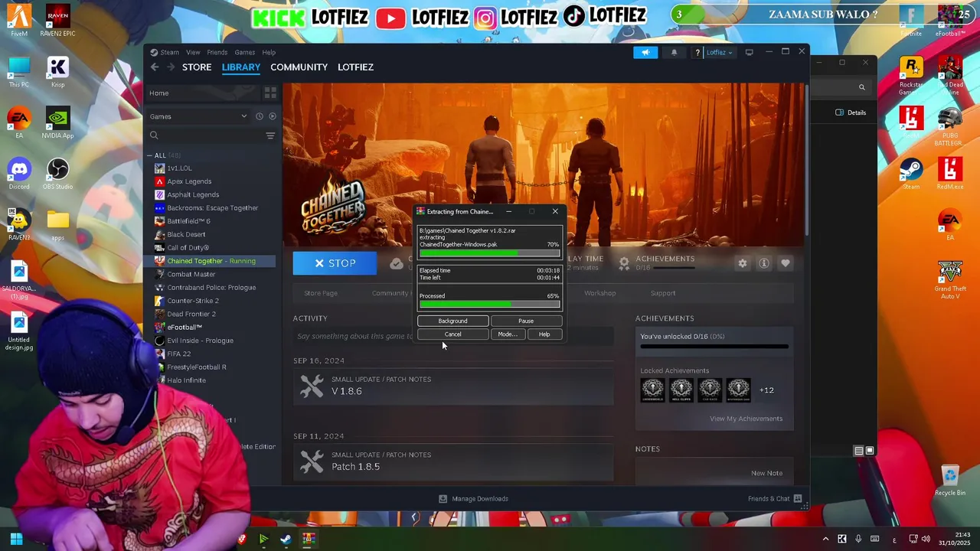Collapse the ALL games list

150,155
